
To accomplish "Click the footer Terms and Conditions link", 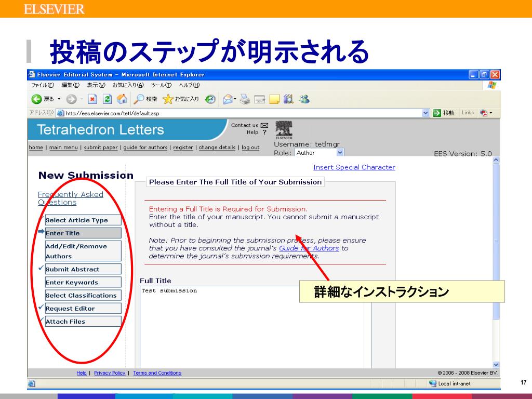I will click(x=157, y=373).
